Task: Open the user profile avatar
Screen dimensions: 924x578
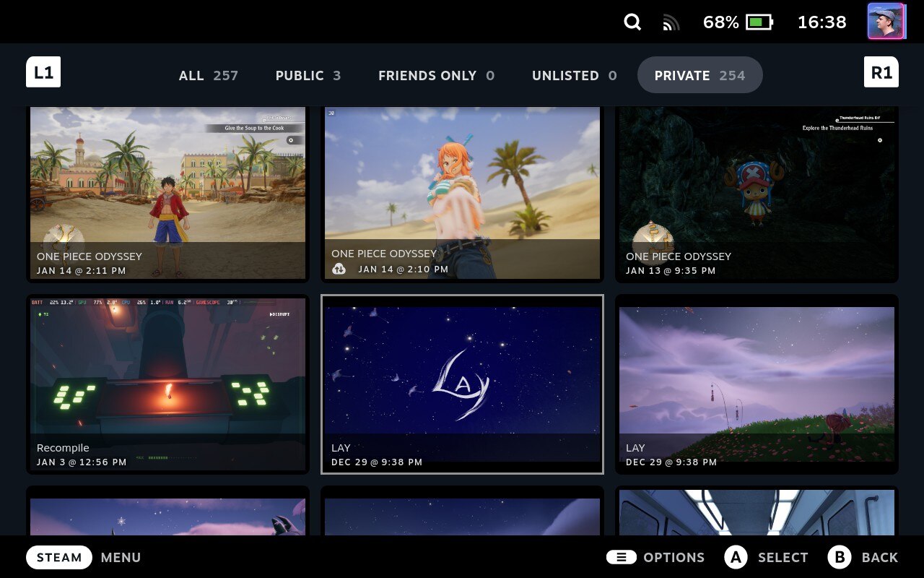Action: point(886,22)
